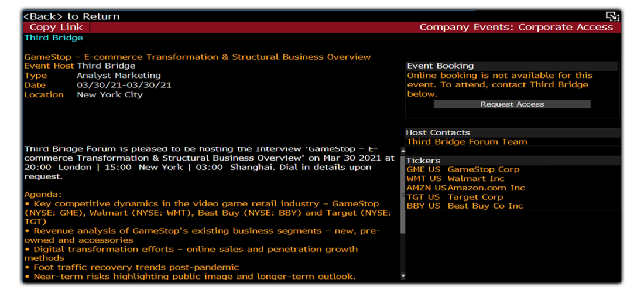This screenshot has height=293, width=644.
Task: Click the Copy Link button
Action: pyautogui.click(x=56, y=28)
